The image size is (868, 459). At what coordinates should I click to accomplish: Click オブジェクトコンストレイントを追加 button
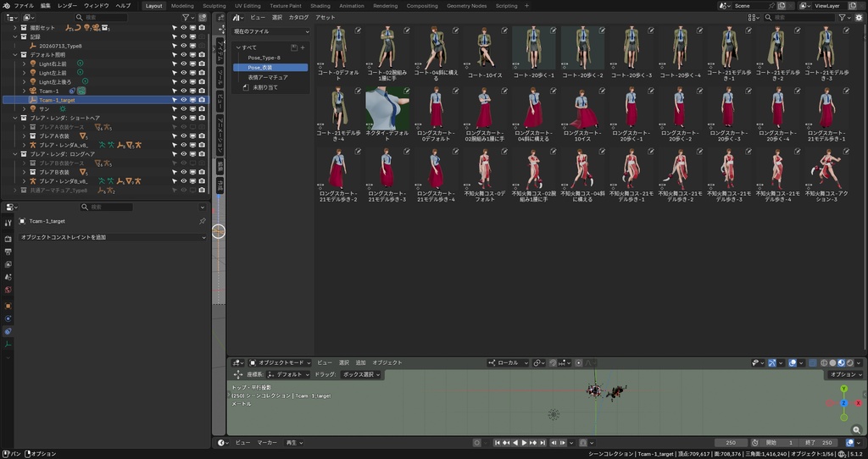[x=113, y=237]
